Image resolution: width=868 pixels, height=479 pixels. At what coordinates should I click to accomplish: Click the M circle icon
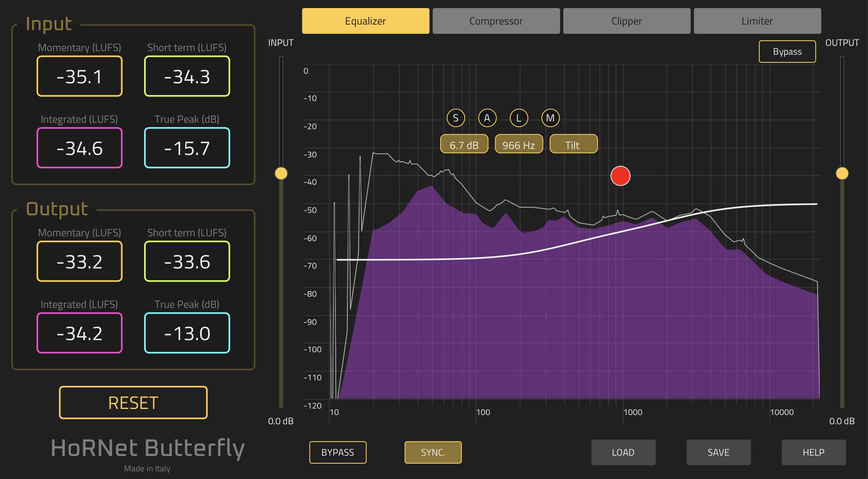click(550, 118)
